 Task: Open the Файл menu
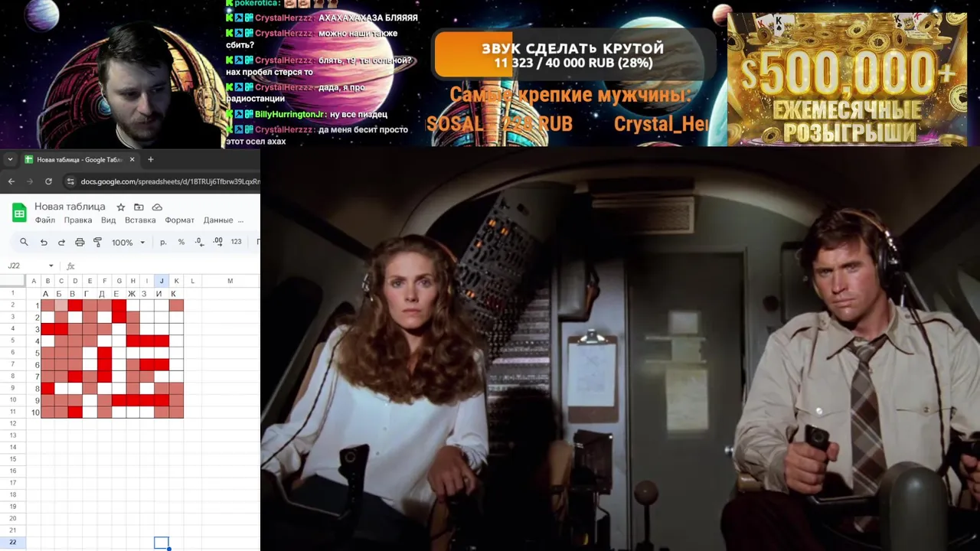(x=44, y=220)
